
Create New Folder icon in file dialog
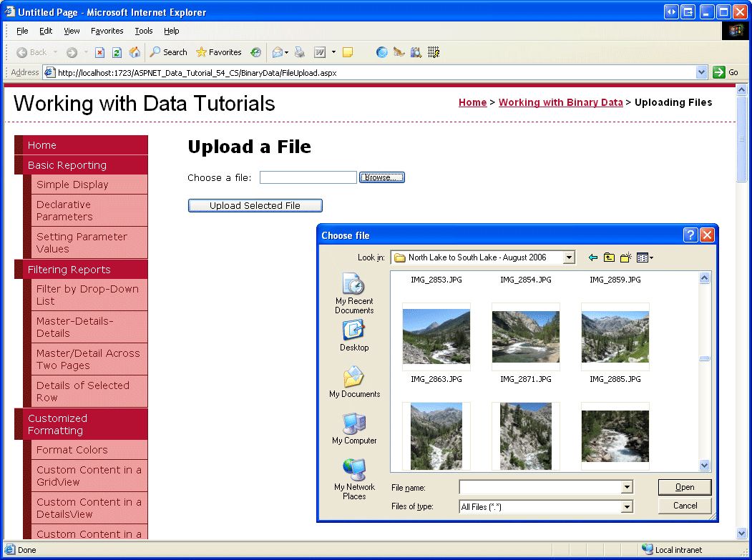point(625,257)
